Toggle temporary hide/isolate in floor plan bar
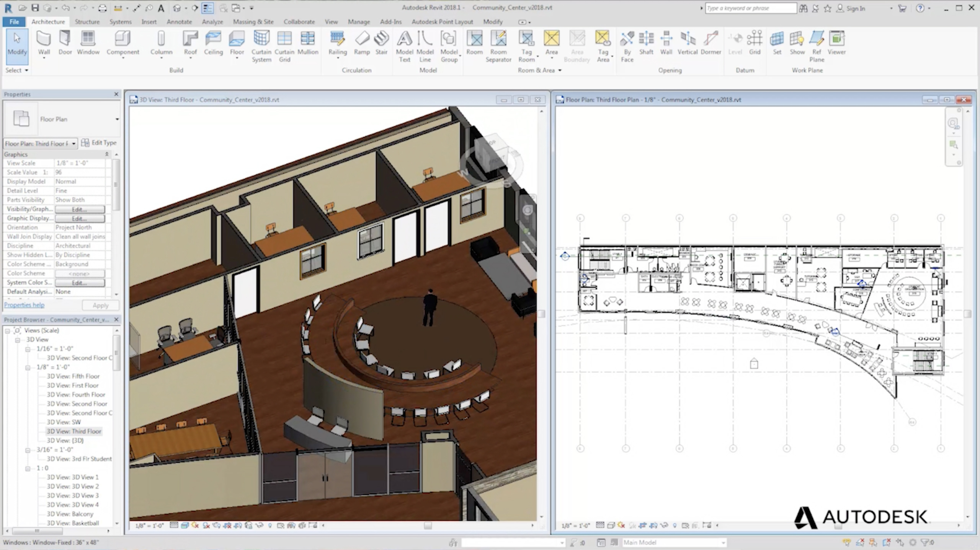980x550 pixels. pos(664,526)
